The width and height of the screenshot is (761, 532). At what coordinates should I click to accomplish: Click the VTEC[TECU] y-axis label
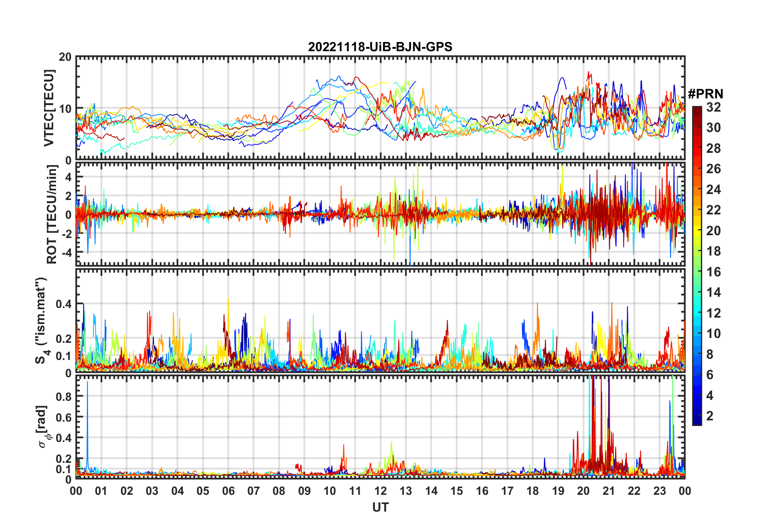click(49, 108)
